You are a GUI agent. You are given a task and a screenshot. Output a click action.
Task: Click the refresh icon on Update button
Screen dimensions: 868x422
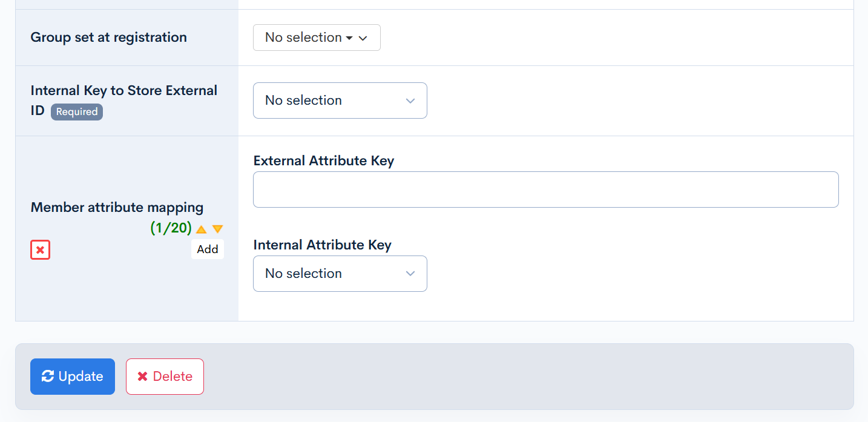pos(48,377)
